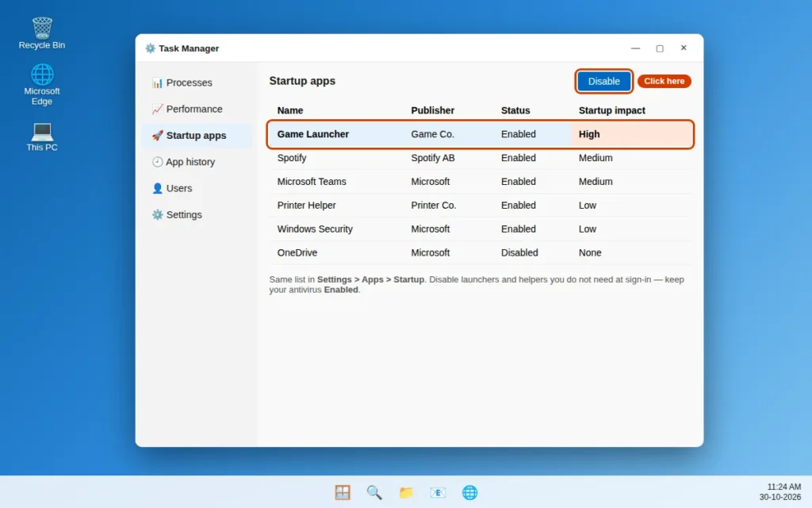Open taskbar Search magnifier
The height and width of the screenshot is (508, 812).
(374, 492)
